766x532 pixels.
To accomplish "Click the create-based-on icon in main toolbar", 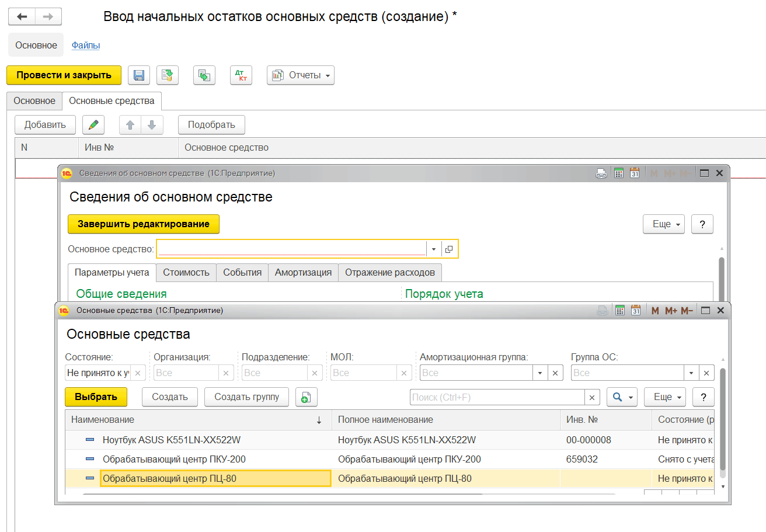I will [x=204, y=75].
